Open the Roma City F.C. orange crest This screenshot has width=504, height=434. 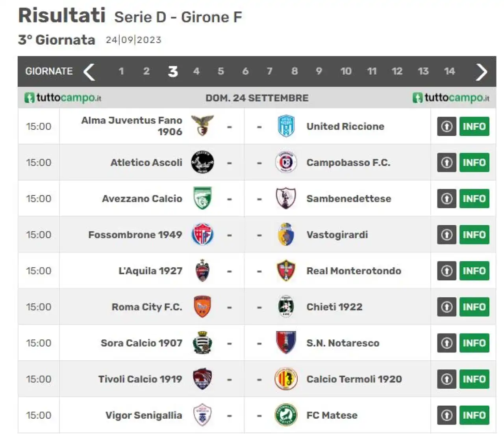pos(202,307)
